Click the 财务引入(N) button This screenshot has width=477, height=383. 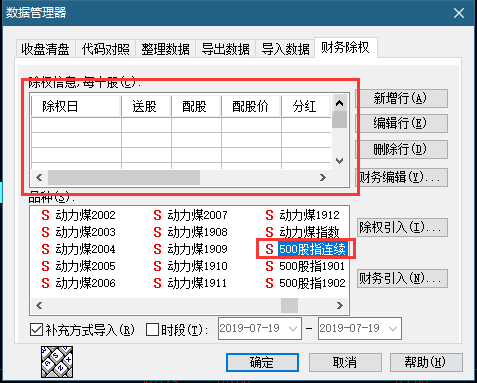[x=402, y=278]
